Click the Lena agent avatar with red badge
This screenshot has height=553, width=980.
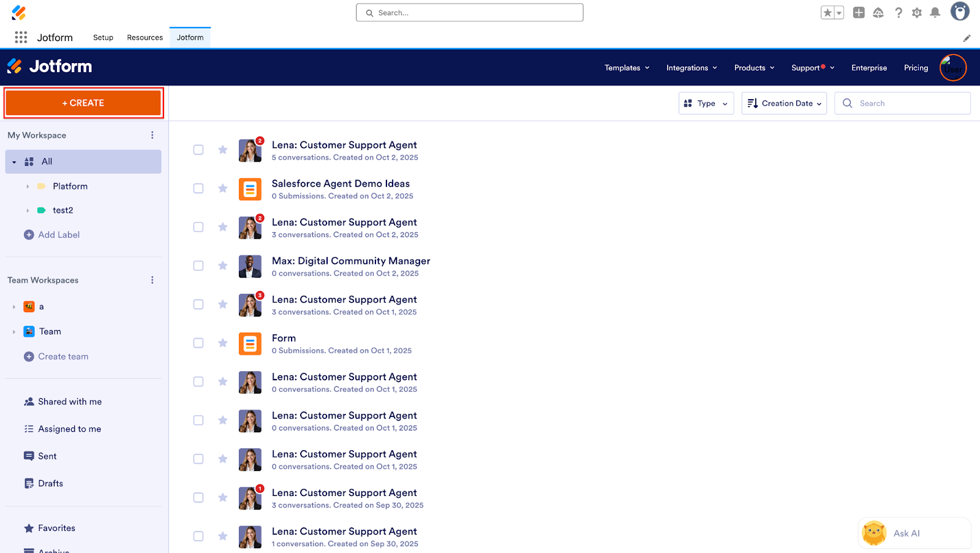pos(250,150)
